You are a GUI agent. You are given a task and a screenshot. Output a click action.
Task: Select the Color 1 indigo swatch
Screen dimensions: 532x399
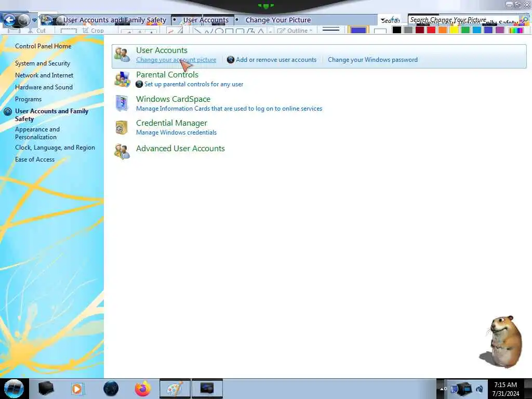(x=358, y=30)
